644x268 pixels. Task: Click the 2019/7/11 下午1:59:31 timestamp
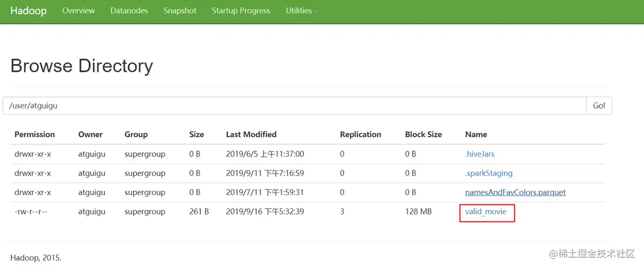(x=265, y=192)
